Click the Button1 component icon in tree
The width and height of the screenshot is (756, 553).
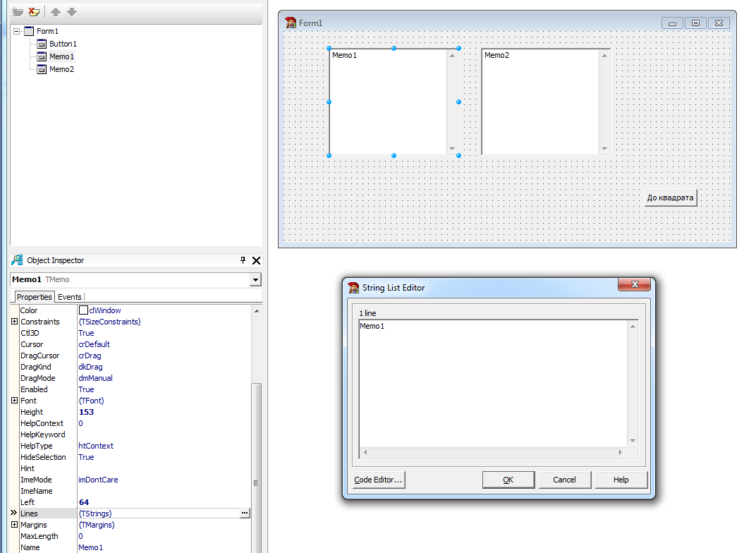pyautogui.click(x=42, y=44)
